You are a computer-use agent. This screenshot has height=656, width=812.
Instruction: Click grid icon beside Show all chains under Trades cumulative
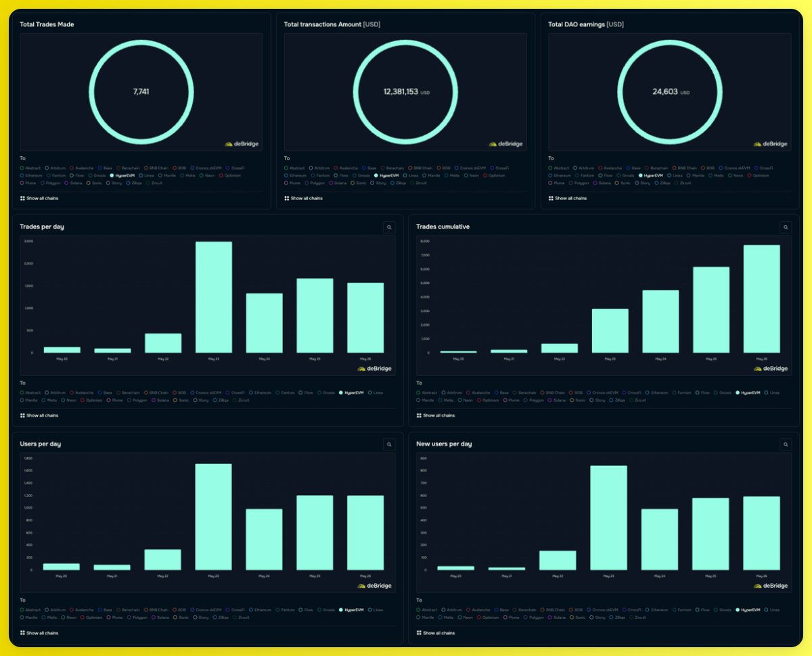[x=419, y=415]
